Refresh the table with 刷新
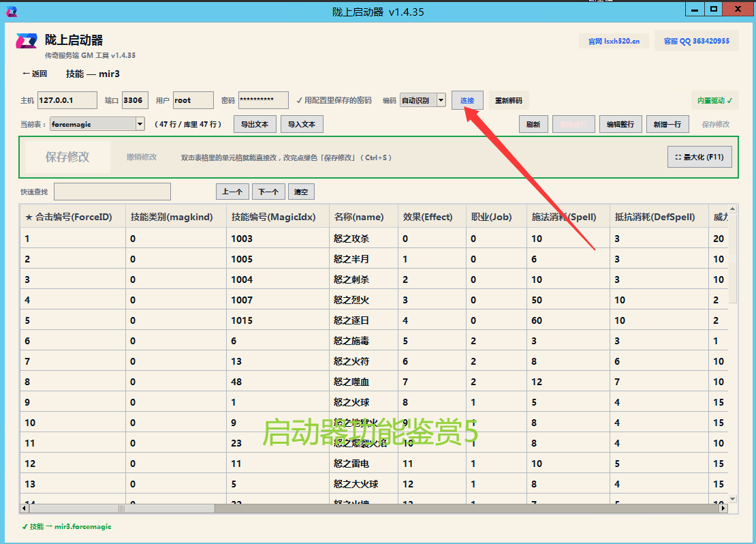Image resolution: width=756 pixels, height=544 pixels. coord(533,124)
